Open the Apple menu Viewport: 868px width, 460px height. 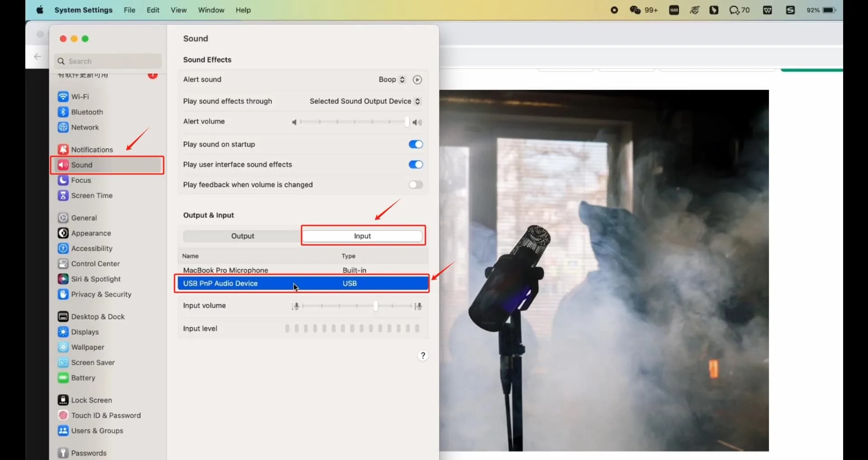click(40, 10)
